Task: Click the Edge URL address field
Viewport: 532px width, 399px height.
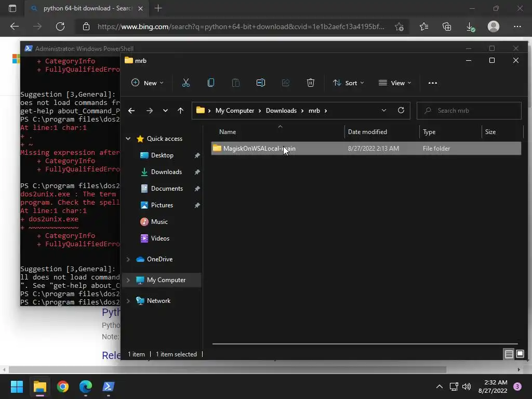Action: point(240,26)
